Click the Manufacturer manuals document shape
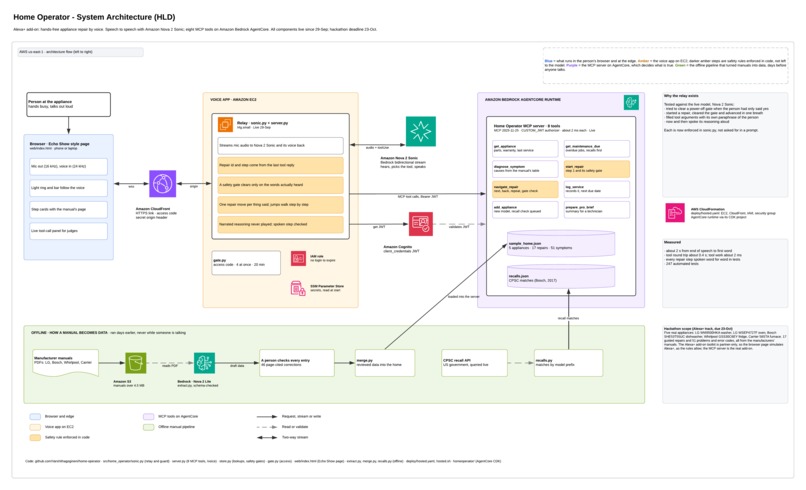Viewport: 806px width, 490px height. (x=65, y=364)
